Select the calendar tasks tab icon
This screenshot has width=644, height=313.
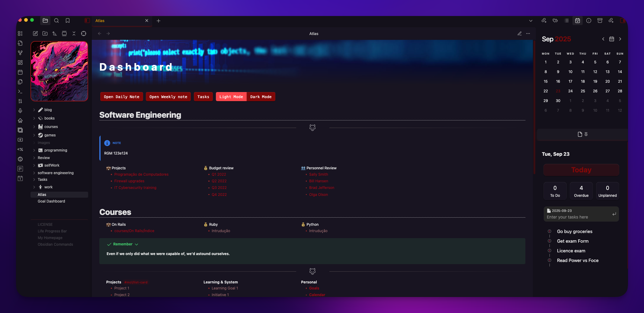pos(578,21)
